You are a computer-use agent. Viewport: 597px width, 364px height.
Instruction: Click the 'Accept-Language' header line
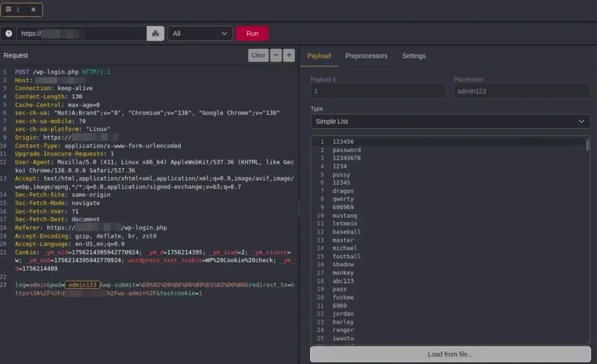tap(70, 244)
